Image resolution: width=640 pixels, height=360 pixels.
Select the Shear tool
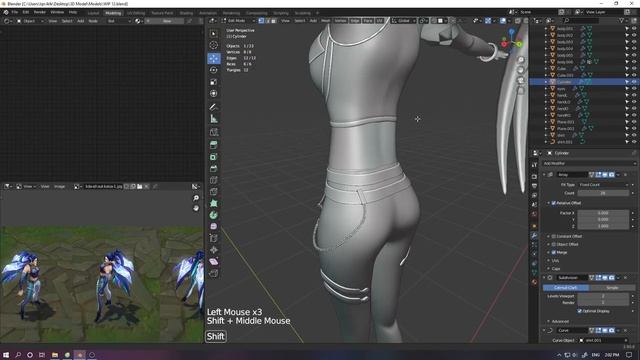point(213,262)
